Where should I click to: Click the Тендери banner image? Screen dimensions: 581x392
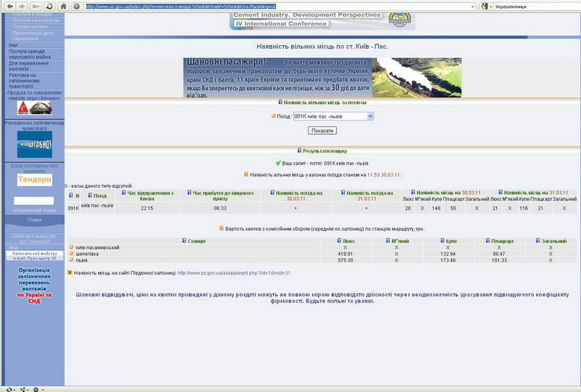(34, 179)
